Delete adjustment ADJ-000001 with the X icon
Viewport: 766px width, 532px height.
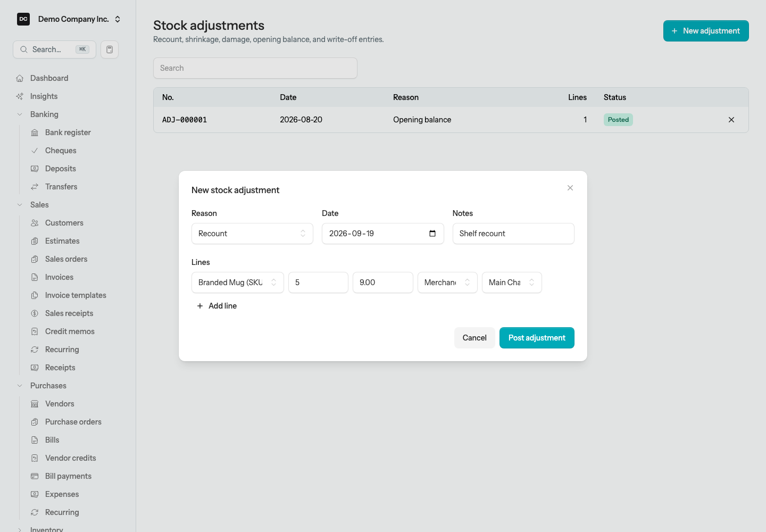point(731,120)
